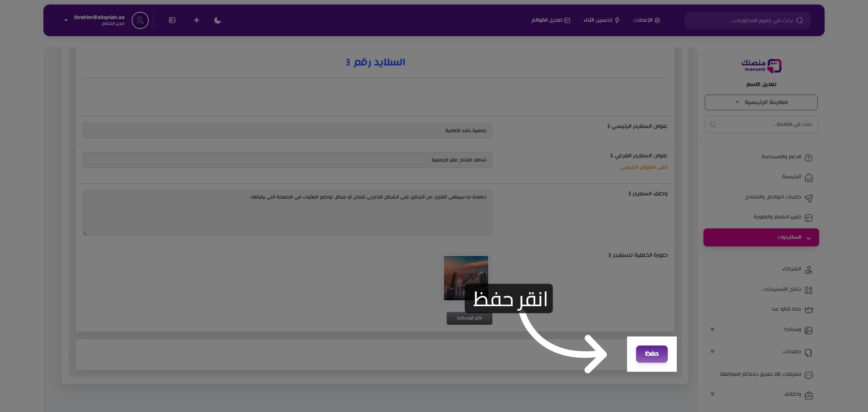Click the plus icon in the top bar
The image size is (868, 412).
click(196, 20)
